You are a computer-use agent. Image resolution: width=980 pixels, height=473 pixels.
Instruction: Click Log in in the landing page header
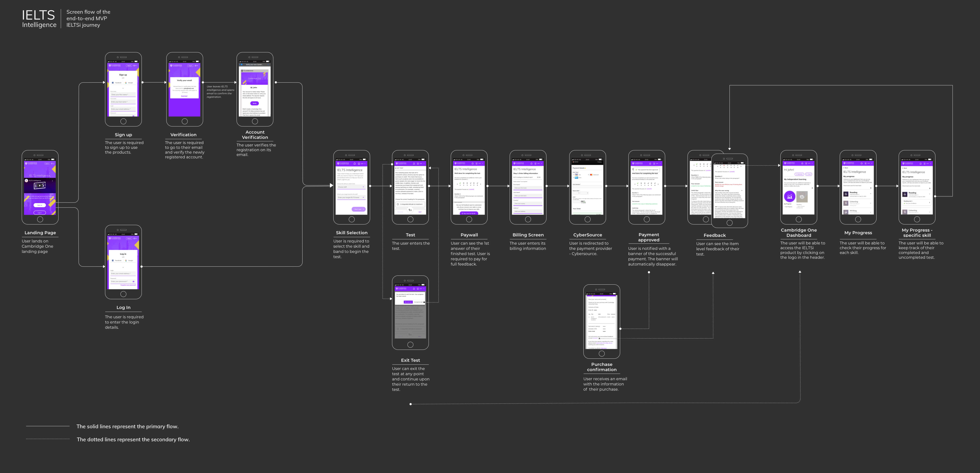tap(47, 163)
